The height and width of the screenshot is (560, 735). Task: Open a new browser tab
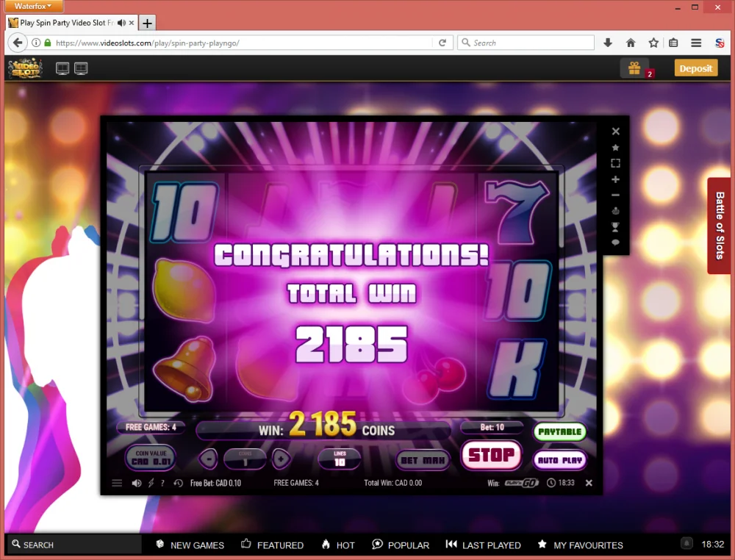147,23
